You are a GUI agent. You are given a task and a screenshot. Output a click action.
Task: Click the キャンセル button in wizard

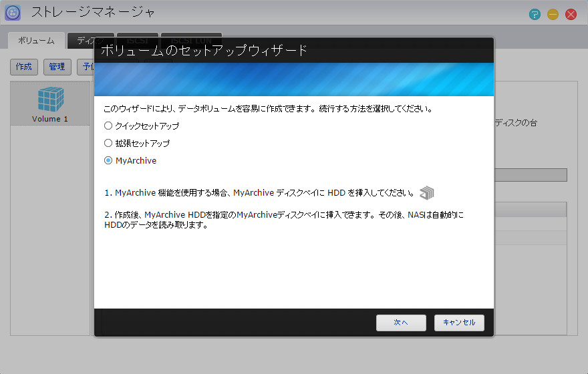pyautogui.click(x=459, y=323)
